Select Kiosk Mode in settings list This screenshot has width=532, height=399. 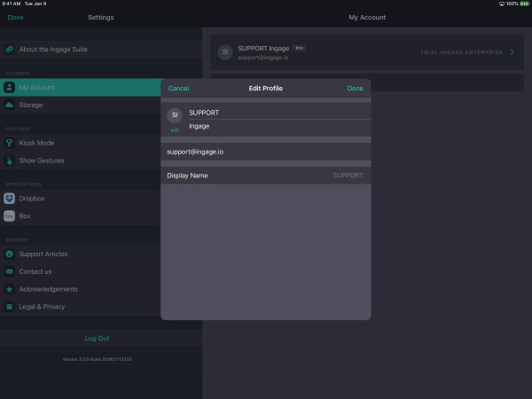coord(81,143)
